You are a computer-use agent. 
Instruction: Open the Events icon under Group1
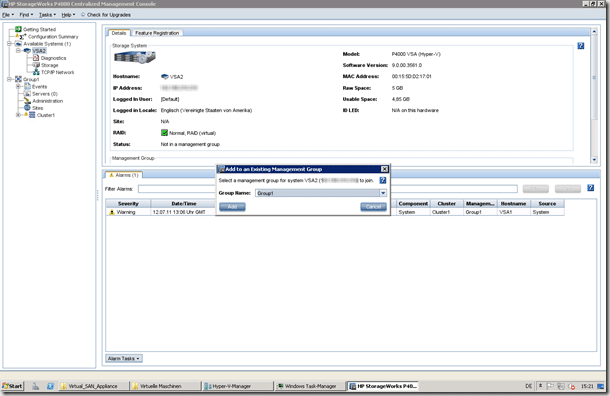(27, 86)
